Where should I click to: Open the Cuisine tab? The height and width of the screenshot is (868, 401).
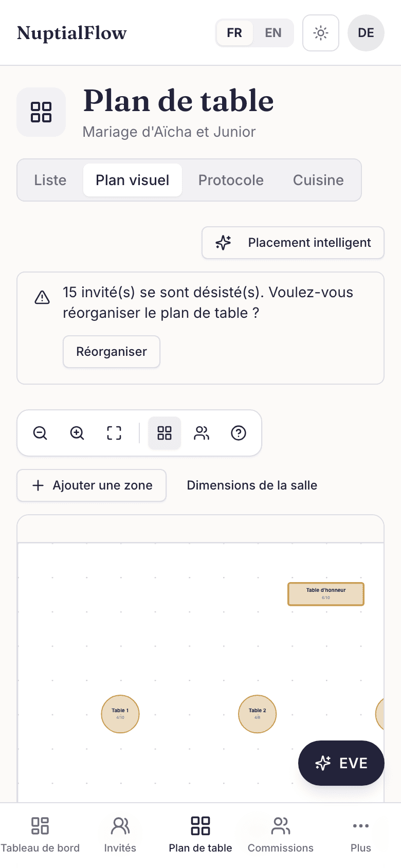(318, 180)
